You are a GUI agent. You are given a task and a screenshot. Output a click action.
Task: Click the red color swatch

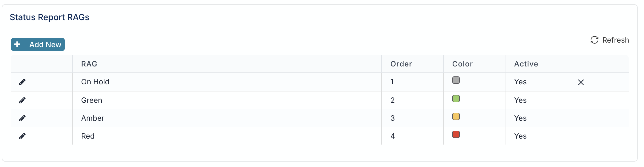click(x=456, y=134)
